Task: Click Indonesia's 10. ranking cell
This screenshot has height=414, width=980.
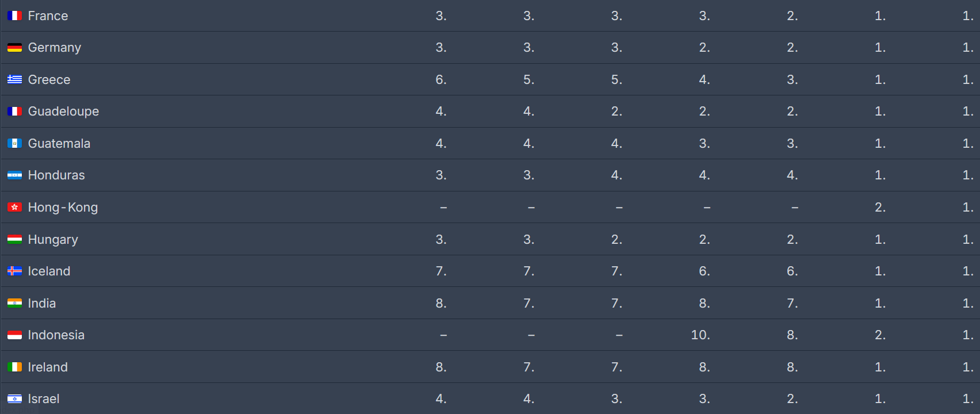Action: (700, 335)
